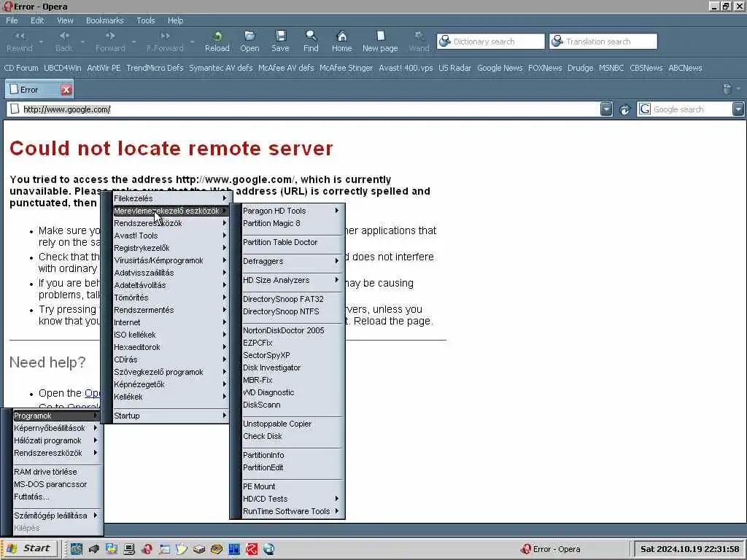Click the Forward toolbar icon
The image size is (747, 560).
click(x=110, y=36)
